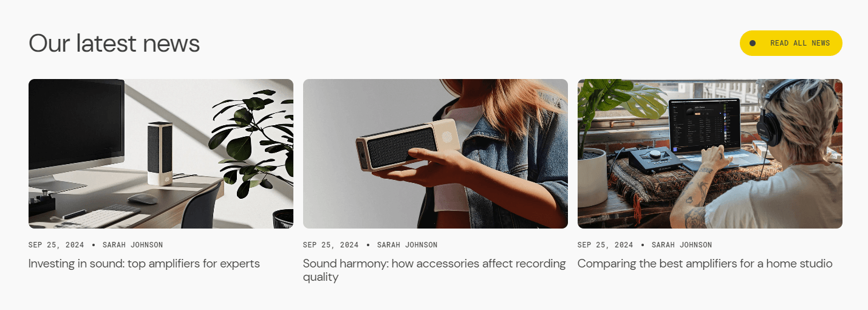Click the 'Our latest news' heading
868x310 pixels.
[114, 43]
